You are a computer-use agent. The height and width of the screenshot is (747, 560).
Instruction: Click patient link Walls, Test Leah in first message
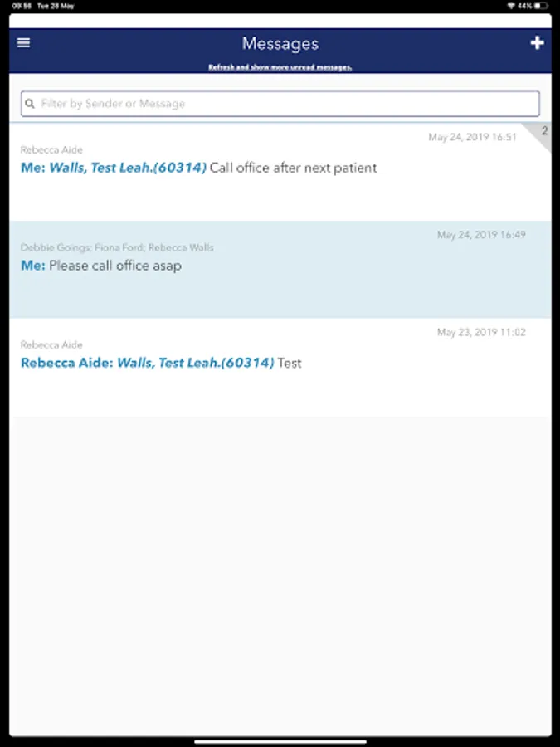tap(128, 168)
